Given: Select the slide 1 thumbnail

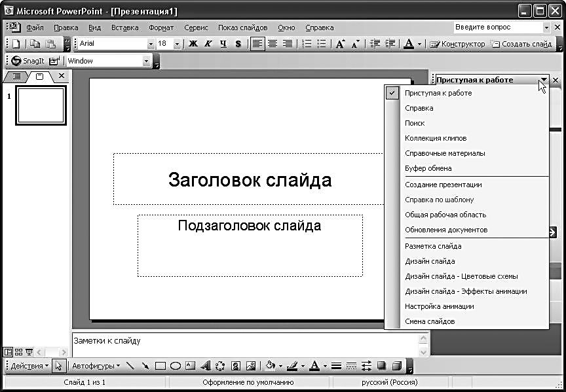Looking at the screenshot, I should click(x=41, y=105).
